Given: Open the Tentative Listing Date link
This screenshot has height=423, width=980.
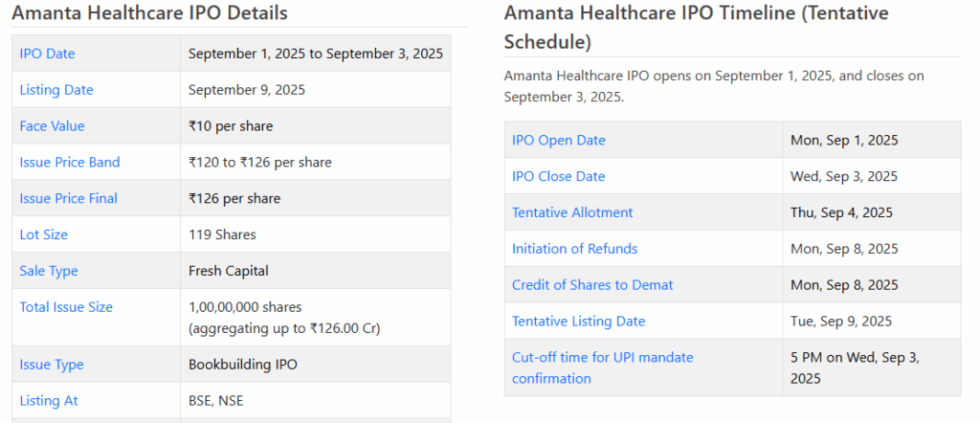Looking at the screenshot, I should [x=578, y=322].
